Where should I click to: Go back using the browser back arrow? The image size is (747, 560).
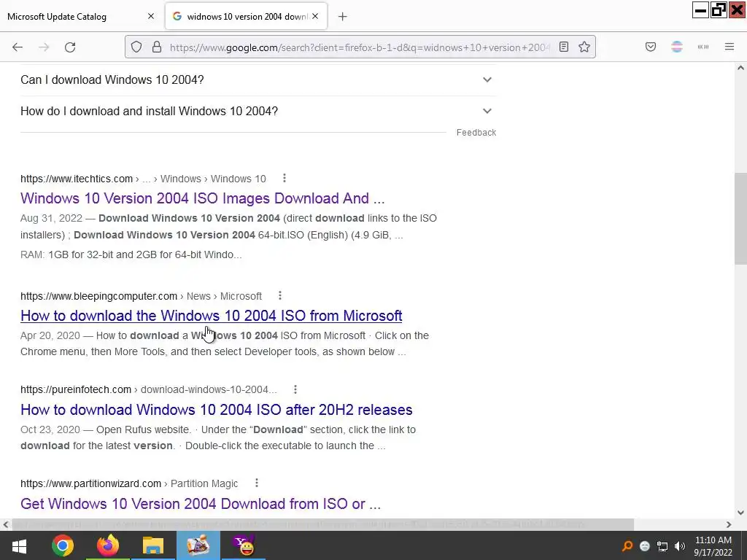click(x=18, y=47)
